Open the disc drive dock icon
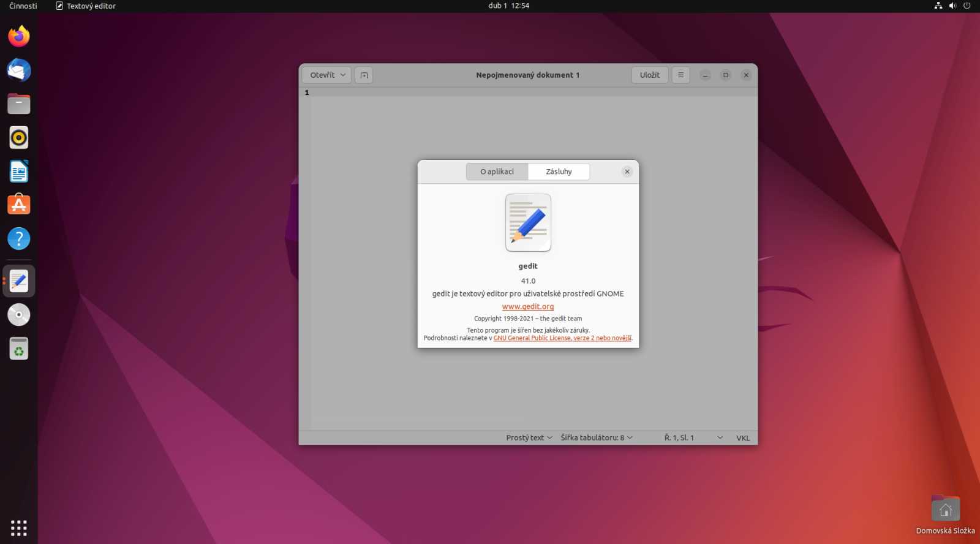The width and height of the screenshot is (980, 544). click(x=19, y=315)
